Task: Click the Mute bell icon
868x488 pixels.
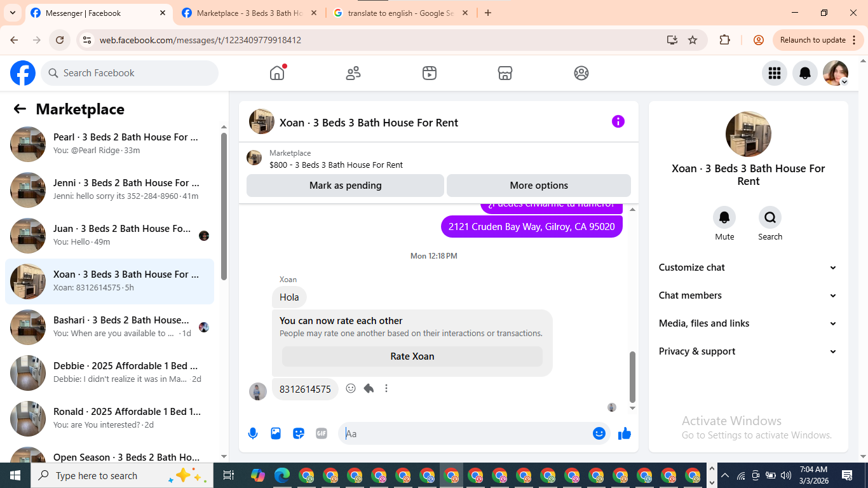Action: [x=724, y=217]
